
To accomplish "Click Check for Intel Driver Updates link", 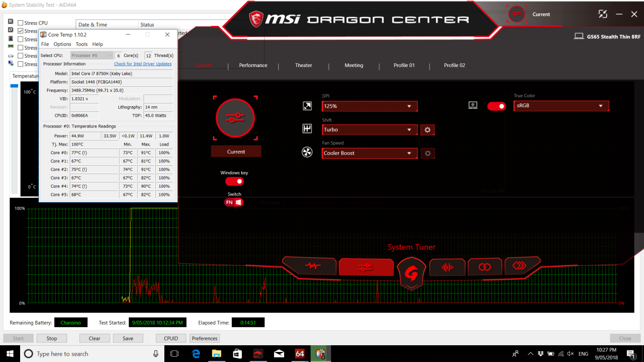I will tap(143, 64).
